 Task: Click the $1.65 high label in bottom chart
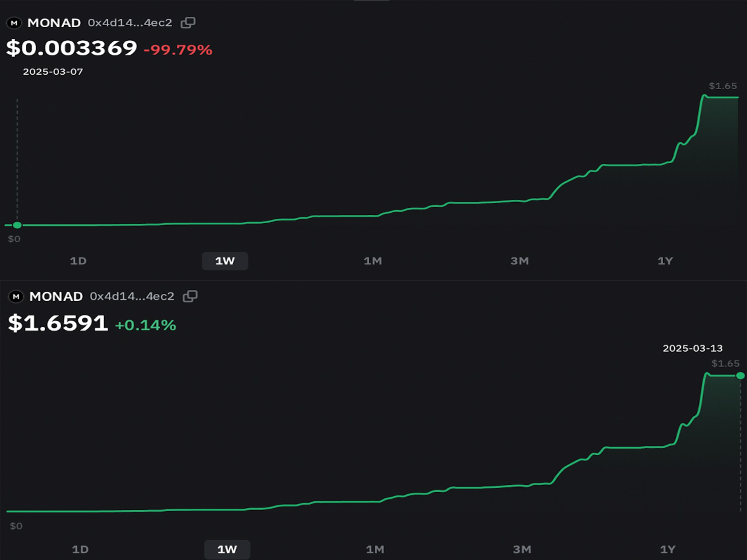(725, 364)
